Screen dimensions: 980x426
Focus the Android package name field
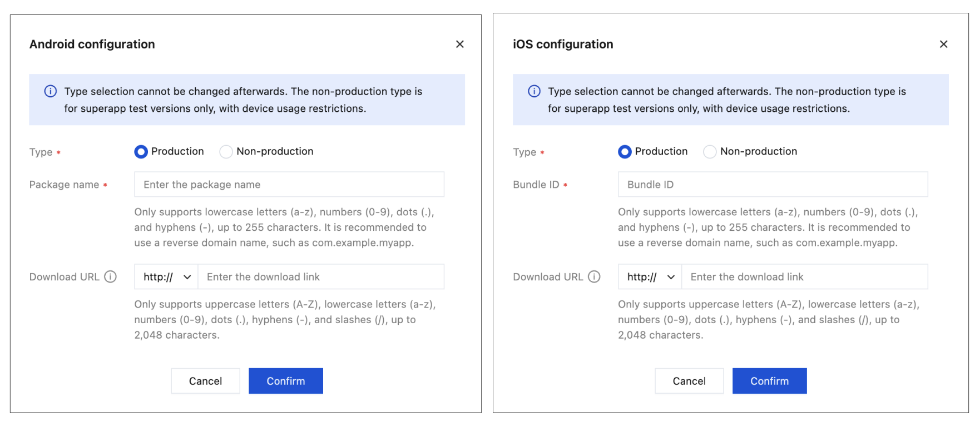pos(289,184)
